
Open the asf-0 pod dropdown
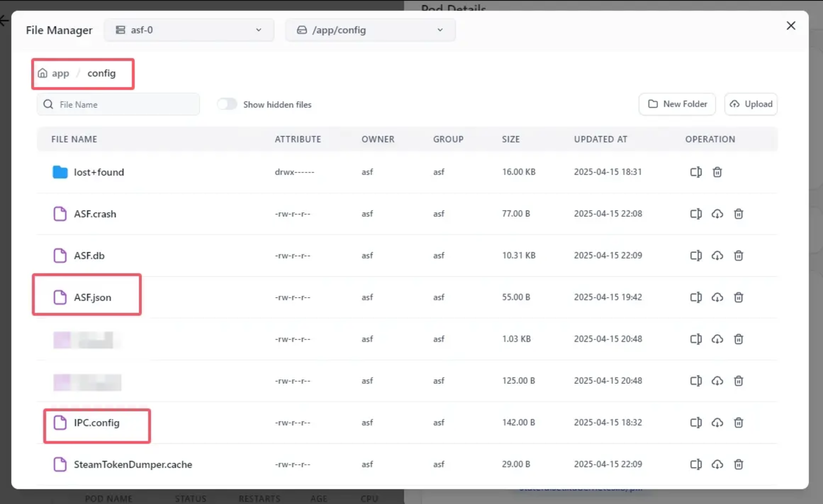click(189, 30)
